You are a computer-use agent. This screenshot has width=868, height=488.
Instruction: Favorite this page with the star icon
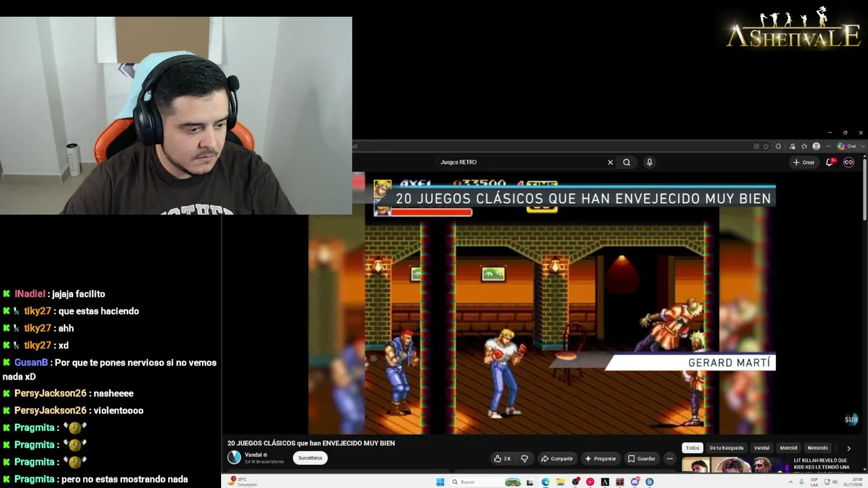766,146
